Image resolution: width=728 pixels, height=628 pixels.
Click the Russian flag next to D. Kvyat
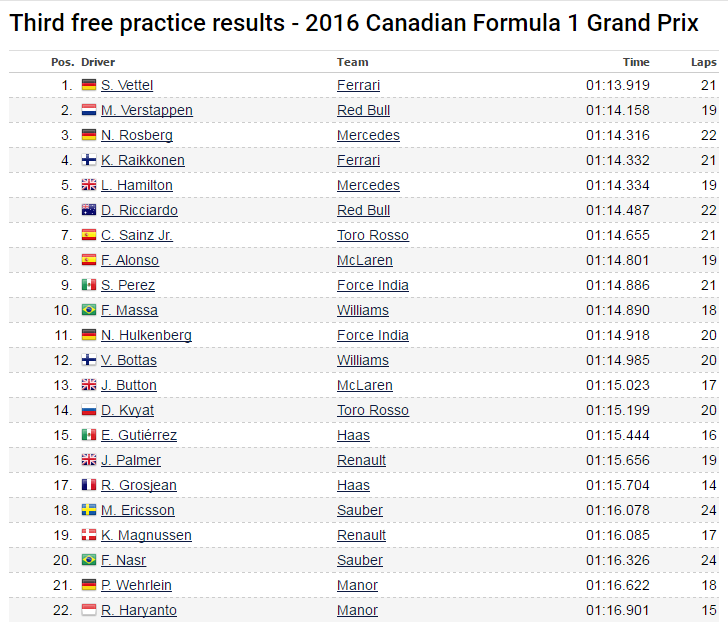pyautogui.click(x=89, y=410)
